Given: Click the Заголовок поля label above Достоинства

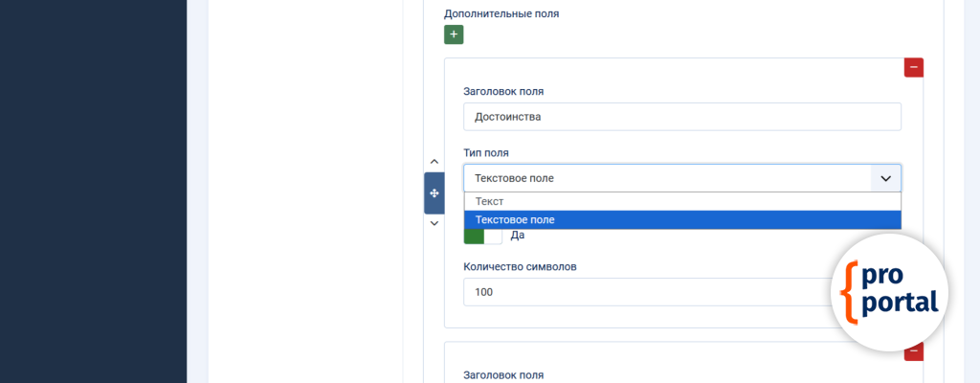Looking at the screenshot, I should click(x=503, y=91).
